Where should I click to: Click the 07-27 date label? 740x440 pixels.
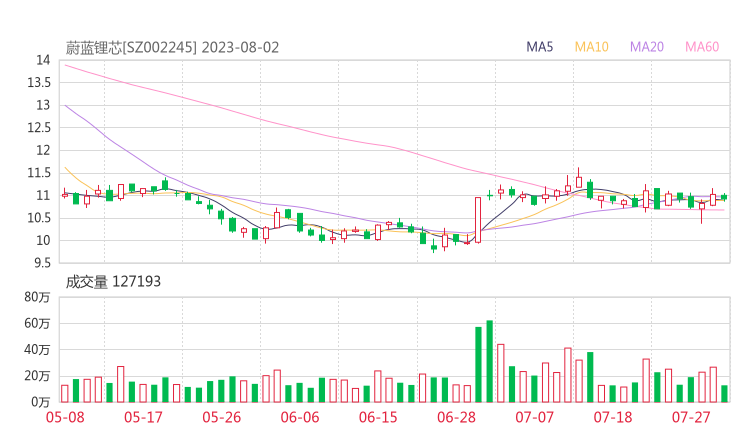[x=691, y=417]
